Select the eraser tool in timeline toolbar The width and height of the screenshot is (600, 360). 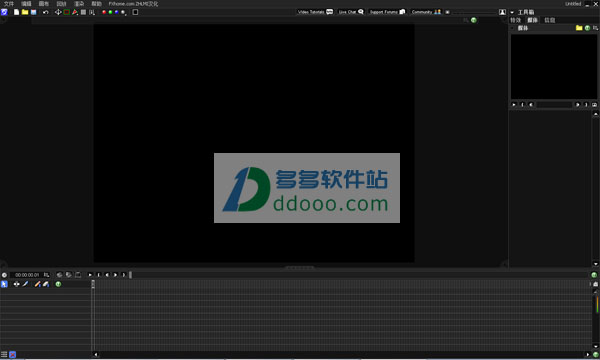pyautogui.click(x=46, y=284)
